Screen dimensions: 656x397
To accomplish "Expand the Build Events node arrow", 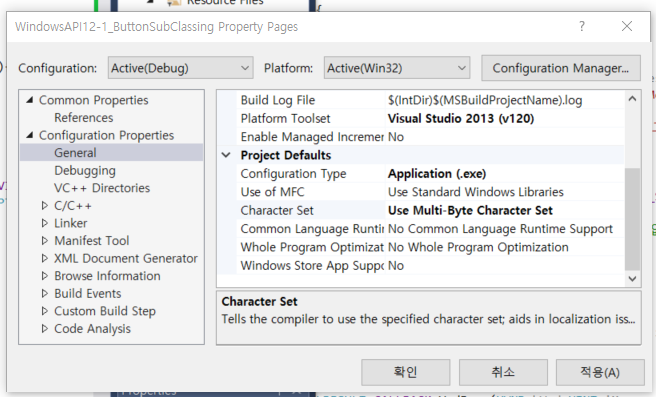I will tap(45, 293).
